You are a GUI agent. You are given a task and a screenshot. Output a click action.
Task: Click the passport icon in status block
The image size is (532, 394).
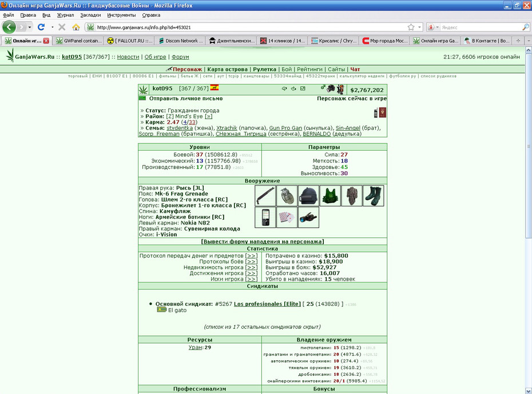pyautogui.click(x=382, y=112)
